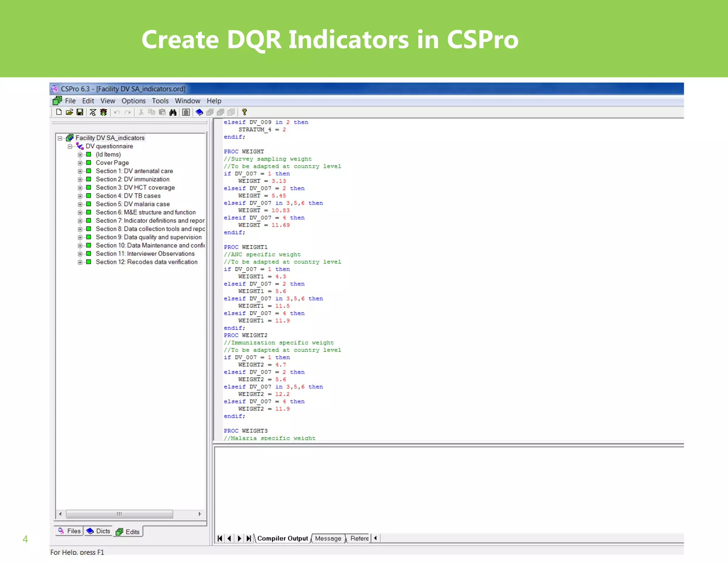
Task: Expand Section 12: Recodes data verification
Action: [x=80, y=262]
